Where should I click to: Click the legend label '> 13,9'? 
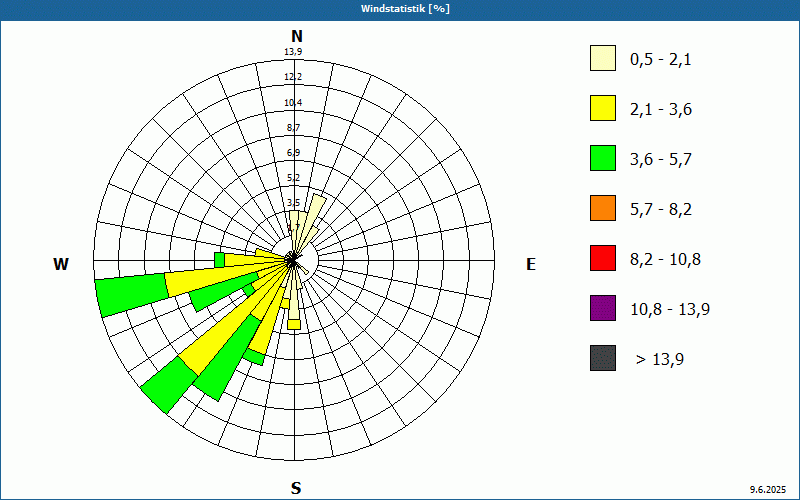point(660,360)
